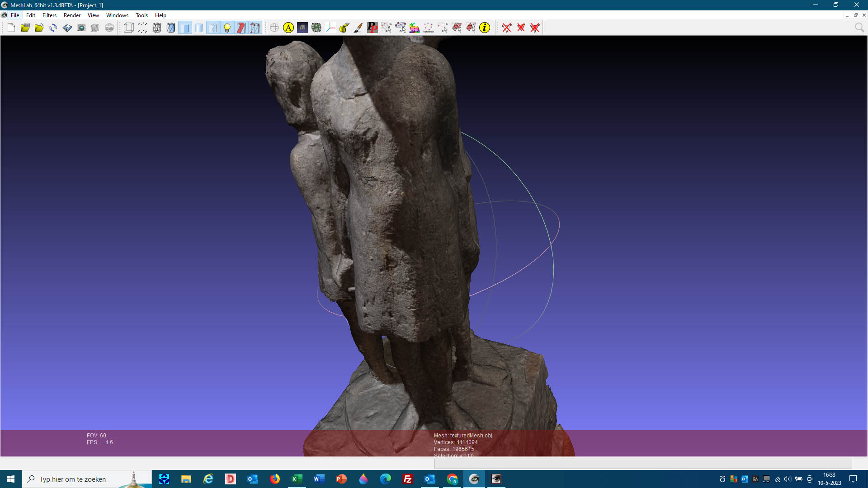Save a snapshot with the camera icon
868x488 pixels.
(81, 28)
